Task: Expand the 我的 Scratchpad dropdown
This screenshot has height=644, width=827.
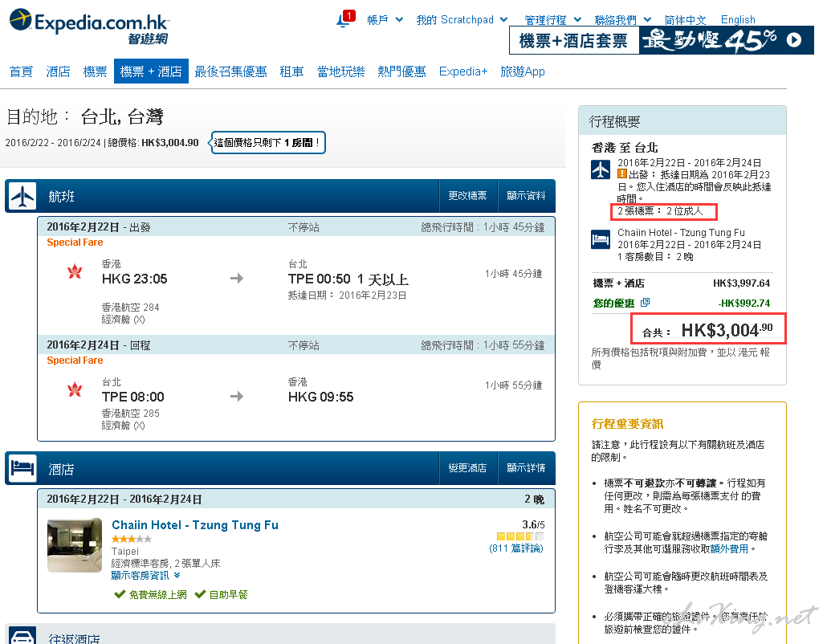Action: 462,19
